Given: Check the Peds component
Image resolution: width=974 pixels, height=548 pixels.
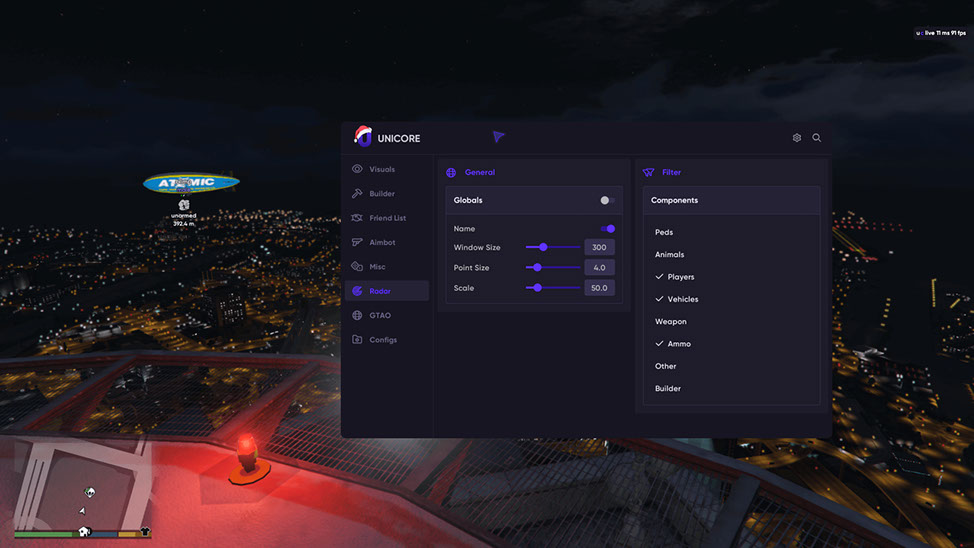Looking at the screenshot, I should tap(663, 232).
